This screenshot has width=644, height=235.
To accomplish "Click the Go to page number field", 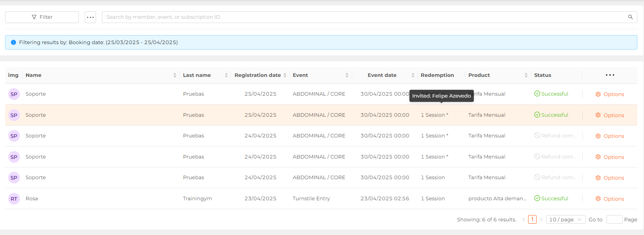I will point(614,219).
